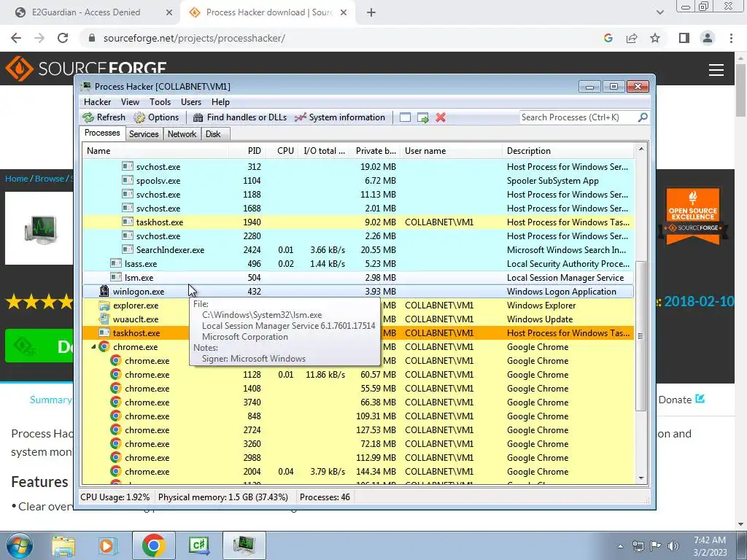This screenshot has width=747, height=560.
Task: Select chrome.exe with PID 3740
Action: click(x=358, y=402)
